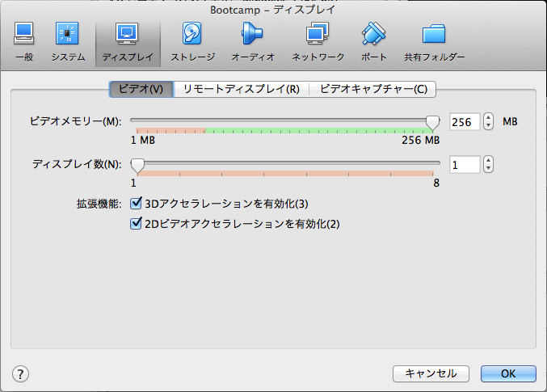Confirm settings with the OK button
The image size is (547, 392).
pyautogui.click(x=508, y=373)
